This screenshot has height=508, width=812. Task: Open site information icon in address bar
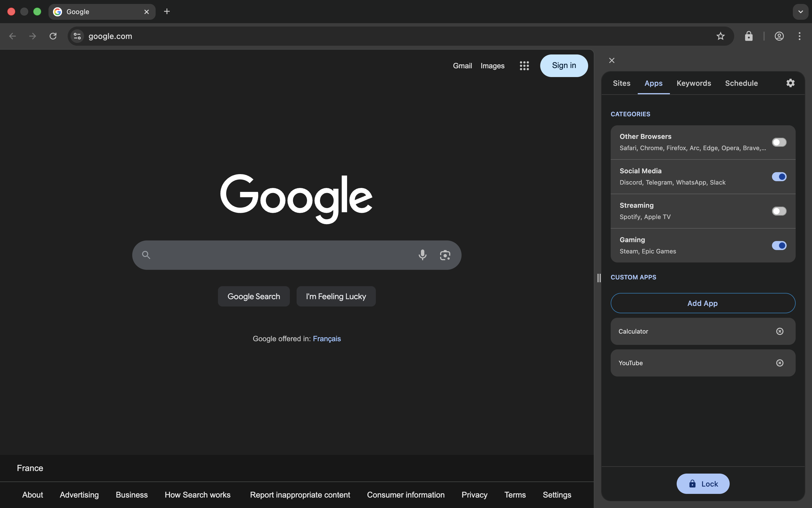pyautogui.click(x=77, y=36)
